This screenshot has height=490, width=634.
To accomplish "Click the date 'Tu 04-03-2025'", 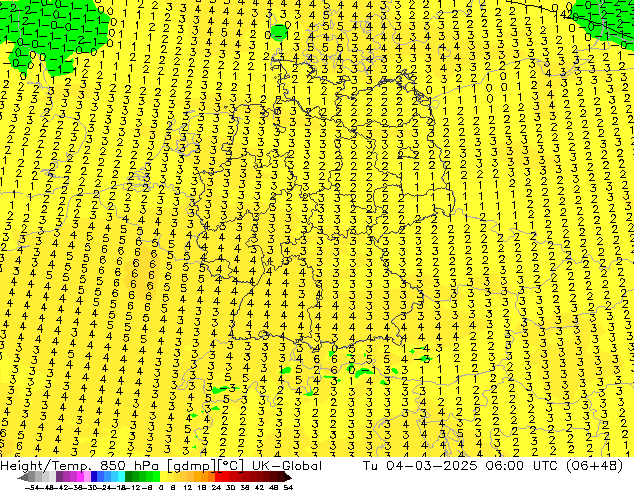I will point(420,466).
